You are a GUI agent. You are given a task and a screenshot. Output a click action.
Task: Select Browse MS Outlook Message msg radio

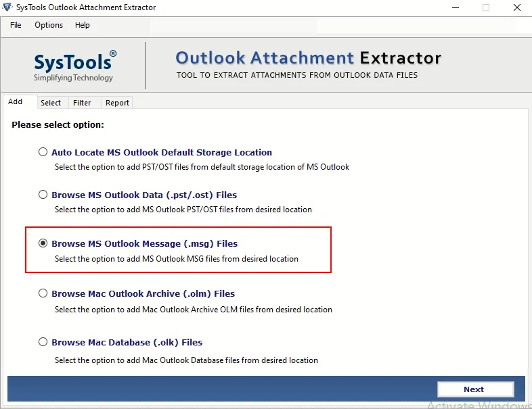(43, 243)
